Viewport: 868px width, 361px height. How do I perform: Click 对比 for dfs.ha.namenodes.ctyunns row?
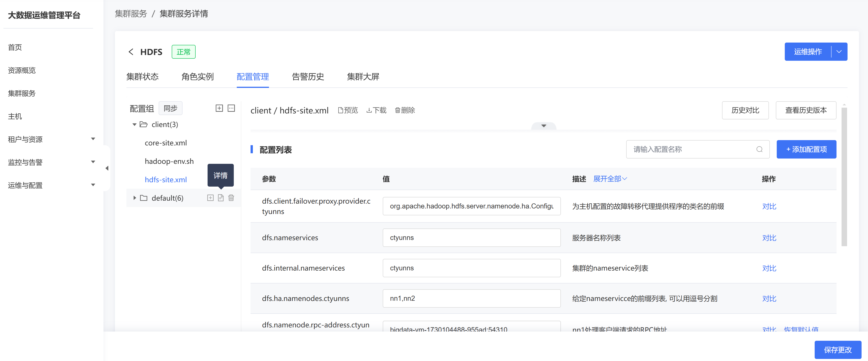tap(769, 299)
